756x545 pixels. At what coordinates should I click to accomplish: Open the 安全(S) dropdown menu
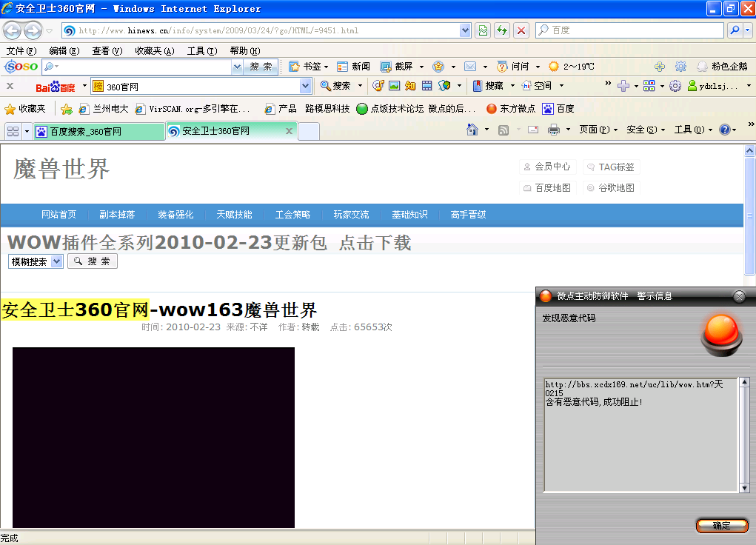646,130
